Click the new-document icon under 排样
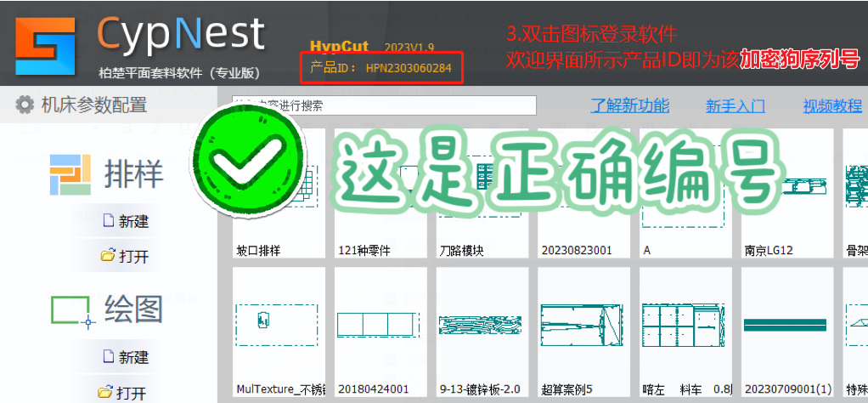868x403 pixels. [x=109, y=220]
